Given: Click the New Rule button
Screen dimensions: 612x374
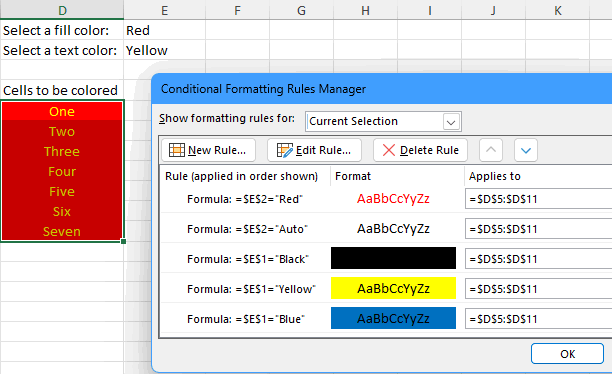Looking at the screenshot, I should (x=208, y=150).
